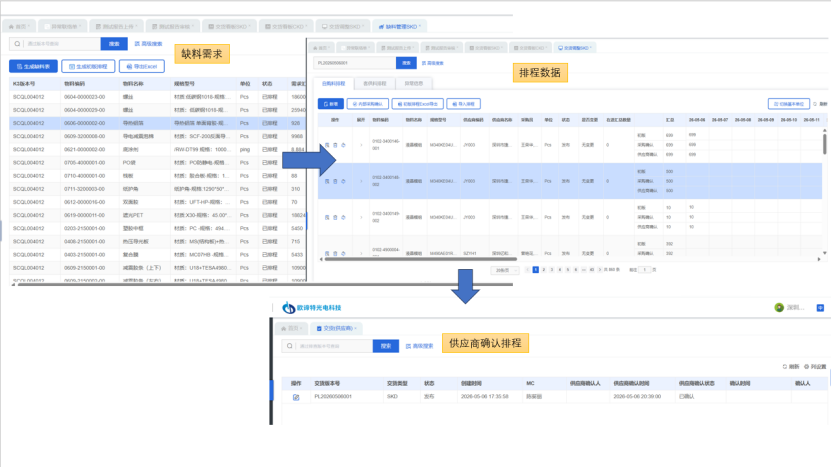Click 搜索 button in supplier window
831x468 pixels.
tap(386, 346)
